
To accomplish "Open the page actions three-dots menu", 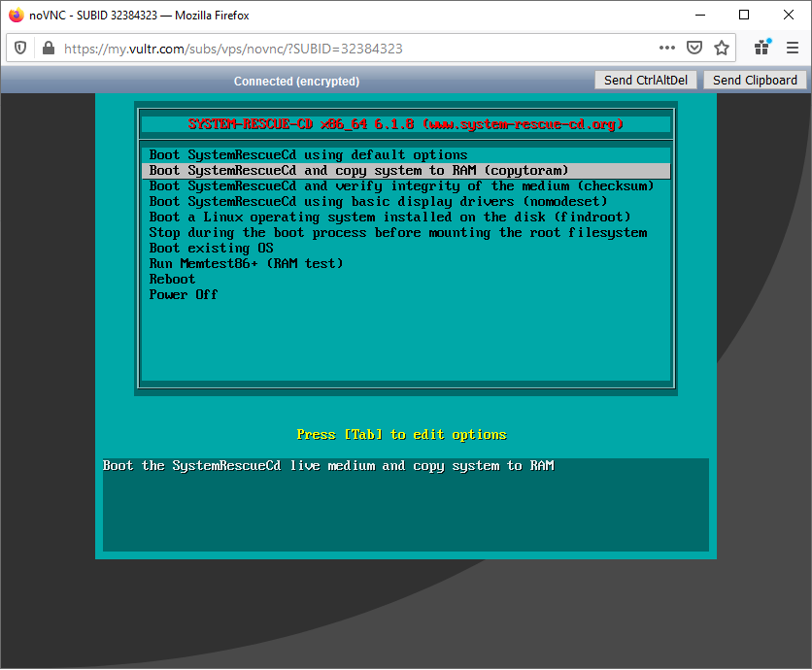I will pos(667,48).
